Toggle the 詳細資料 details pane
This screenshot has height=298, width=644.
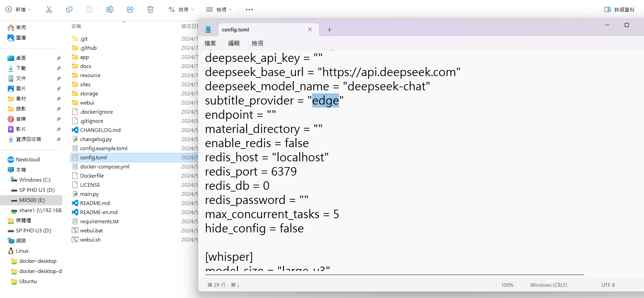(619, 9)
